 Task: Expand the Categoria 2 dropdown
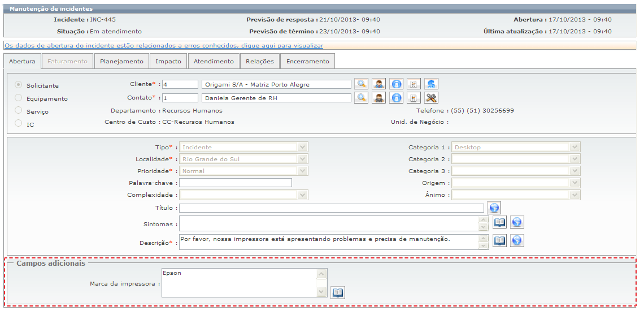575,159
